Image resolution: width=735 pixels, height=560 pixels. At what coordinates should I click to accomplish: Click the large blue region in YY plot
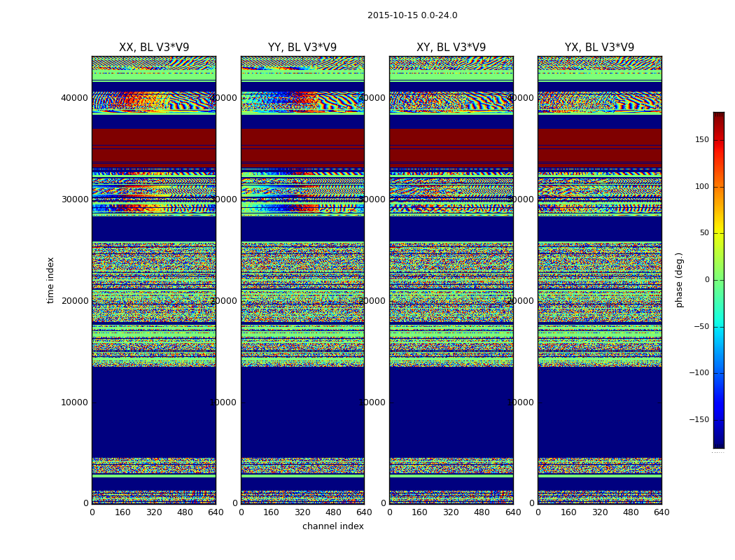[x=302, y=412]
